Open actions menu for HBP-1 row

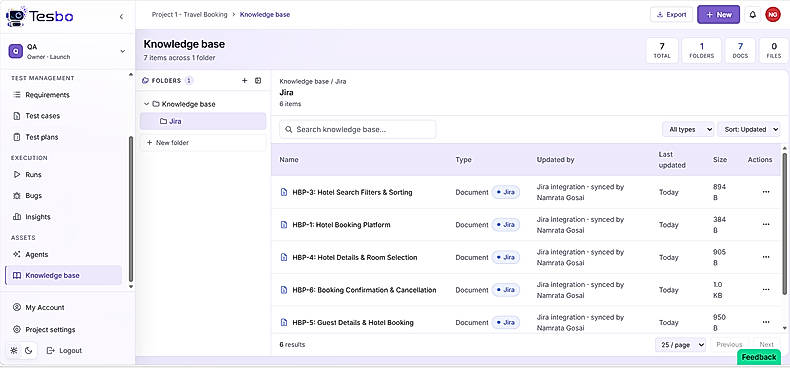pyautogui.click(x=766, y=225)
